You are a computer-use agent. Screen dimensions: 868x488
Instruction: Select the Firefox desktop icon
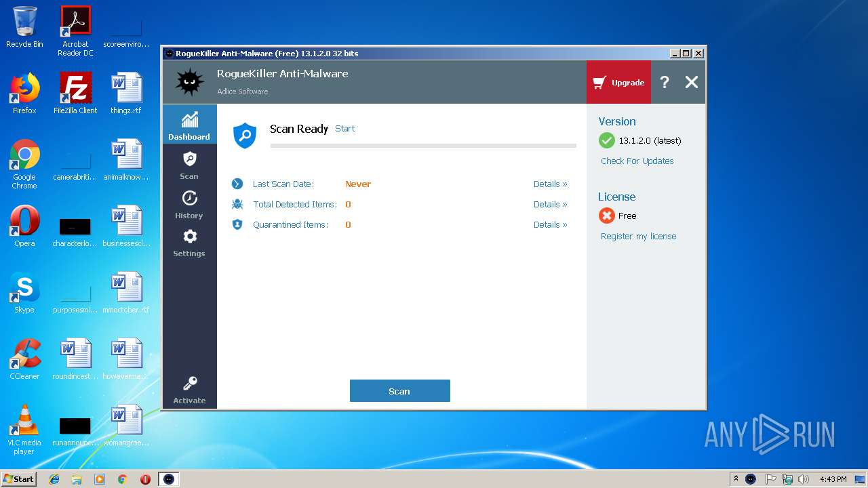[24, 94]
